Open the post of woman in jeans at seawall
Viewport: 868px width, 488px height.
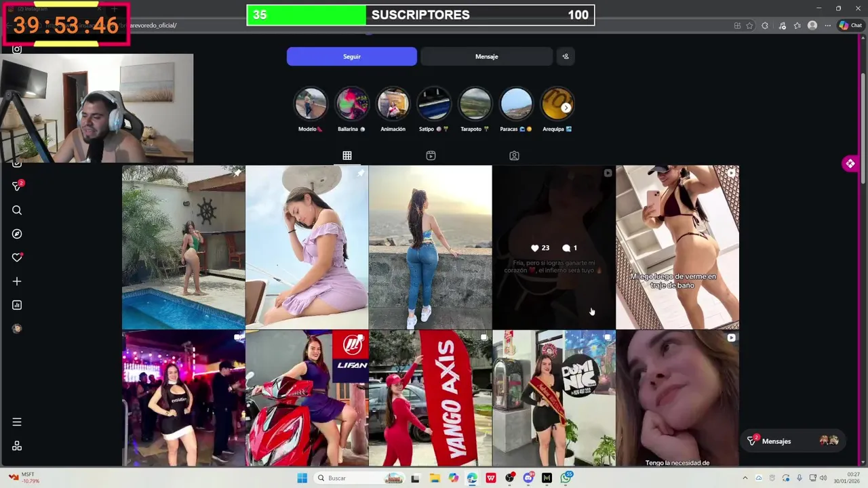pyautogui.click(x=430, y=247)
